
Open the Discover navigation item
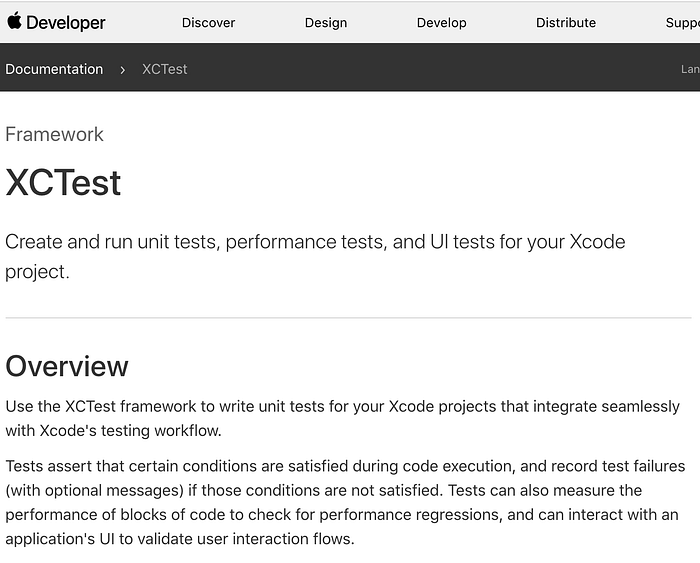(208, 22)
